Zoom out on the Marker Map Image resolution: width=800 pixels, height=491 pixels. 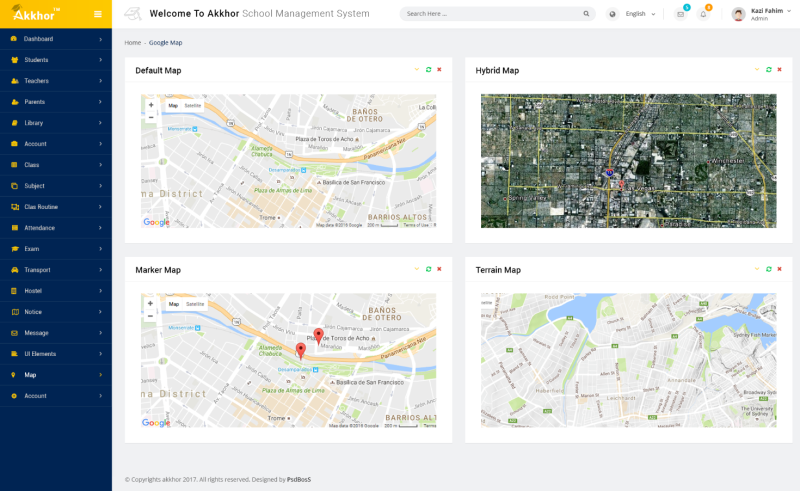pyautogui.click(x=151, y=316)
